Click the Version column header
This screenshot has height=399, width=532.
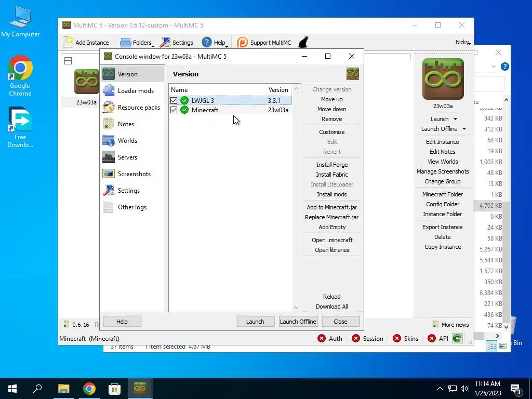pyautogui.click(x=278, y=89)
